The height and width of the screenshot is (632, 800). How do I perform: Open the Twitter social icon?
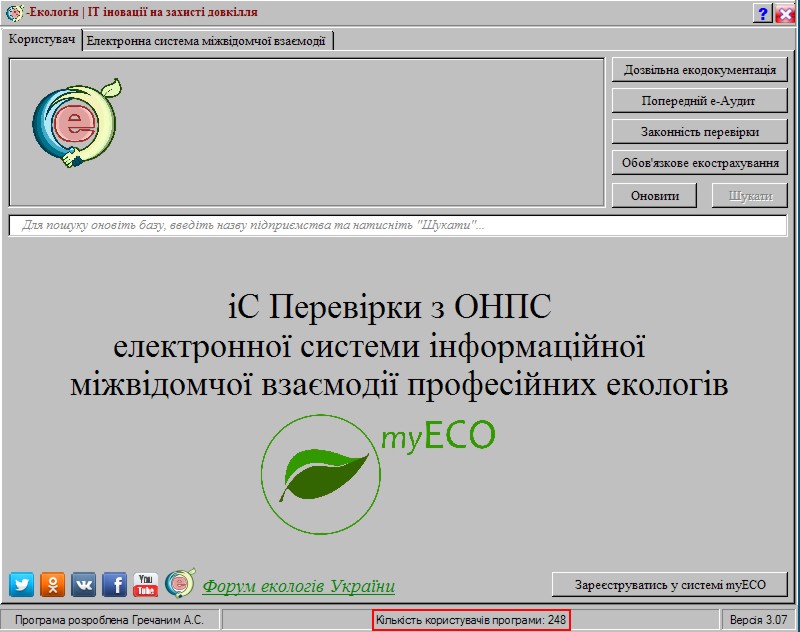tap(21, 585)
